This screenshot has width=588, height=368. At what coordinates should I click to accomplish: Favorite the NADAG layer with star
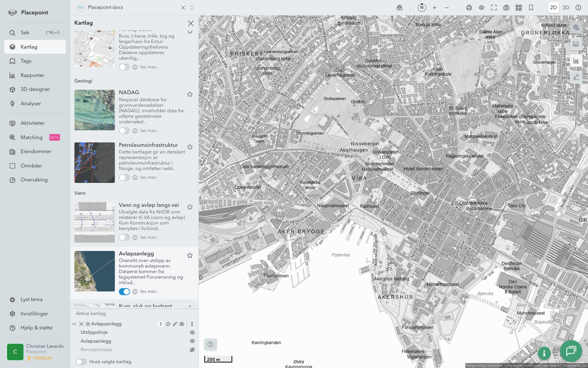point(190,94)
